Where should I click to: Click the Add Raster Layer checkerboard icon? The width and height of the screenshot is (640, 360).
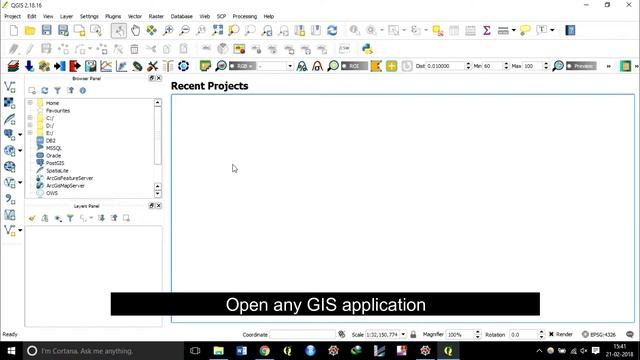[10, 103]
